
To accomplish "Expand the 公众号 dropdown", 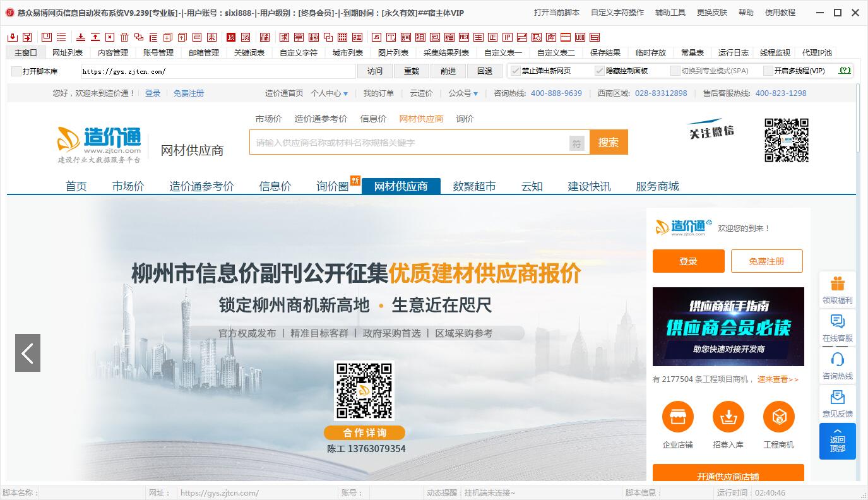I will (x=463, y=93).
